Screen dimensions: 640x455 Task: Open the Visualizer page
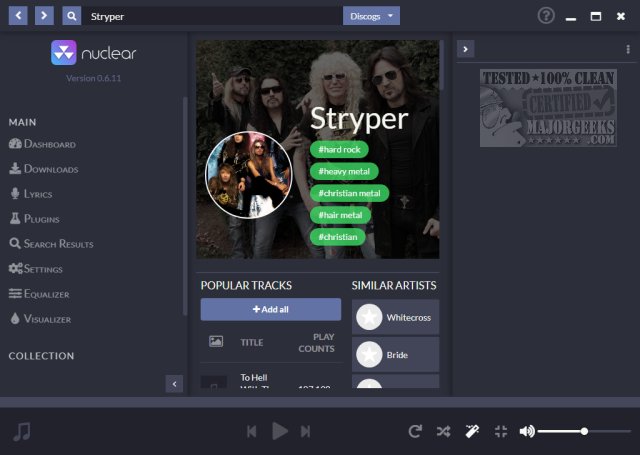40,318
